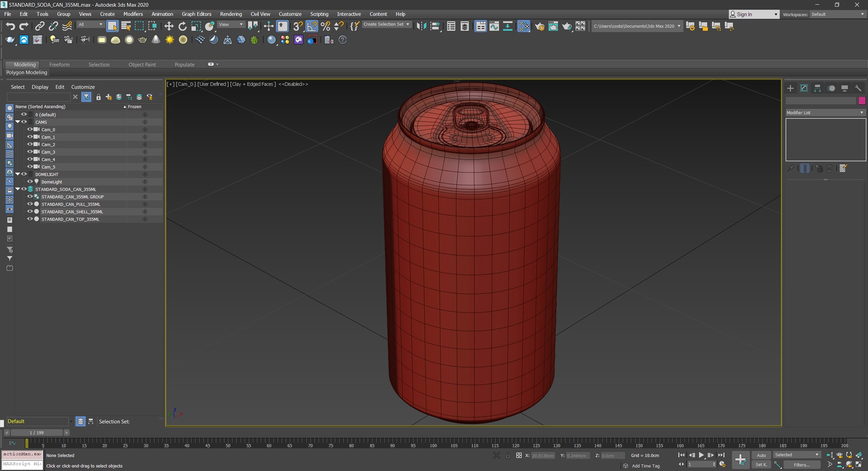Click the X coordinate input field

coord(543,456)
